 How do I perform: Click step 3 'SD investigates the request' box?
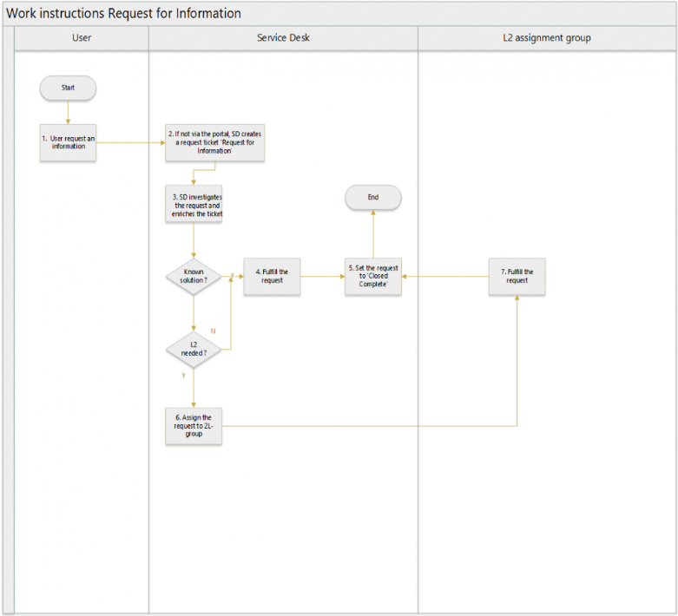pyautogui.click(x=194, y=205)
